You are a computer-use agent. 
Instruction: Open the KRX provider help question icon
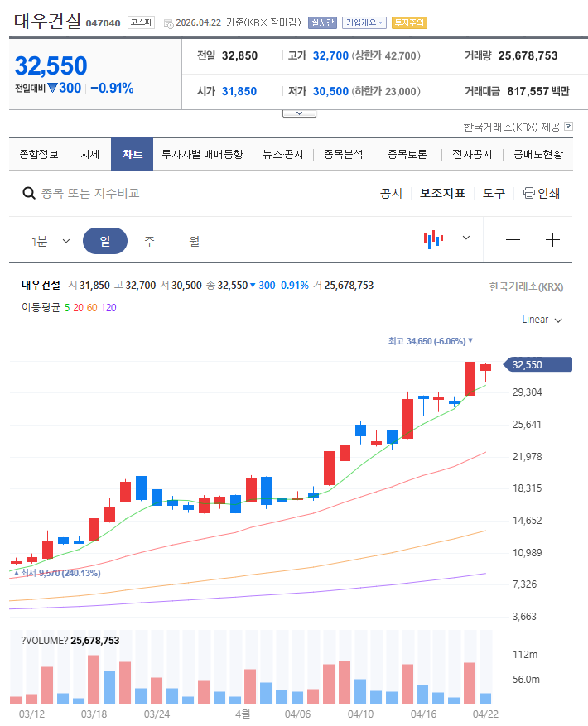[569, 126]
